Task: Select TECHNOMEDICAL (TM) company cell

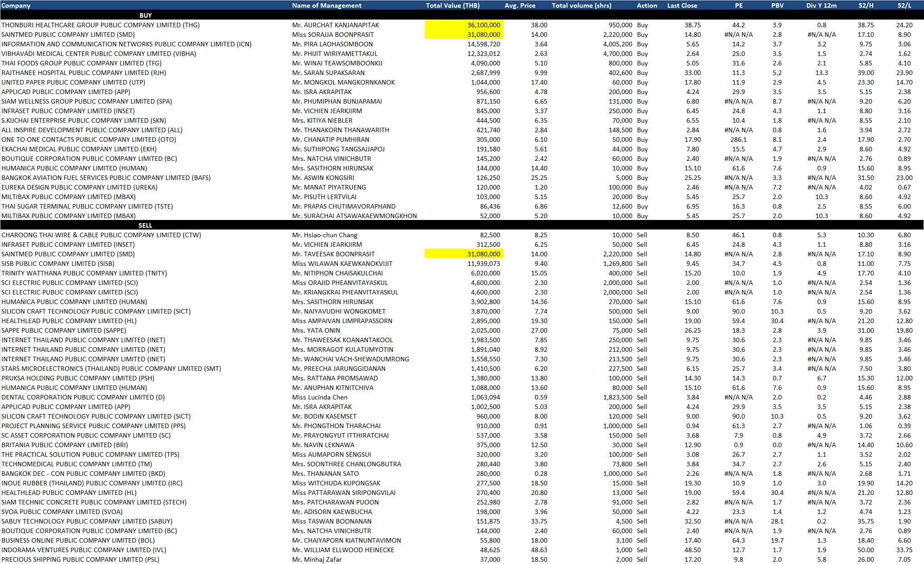Action: coord(77,464)
